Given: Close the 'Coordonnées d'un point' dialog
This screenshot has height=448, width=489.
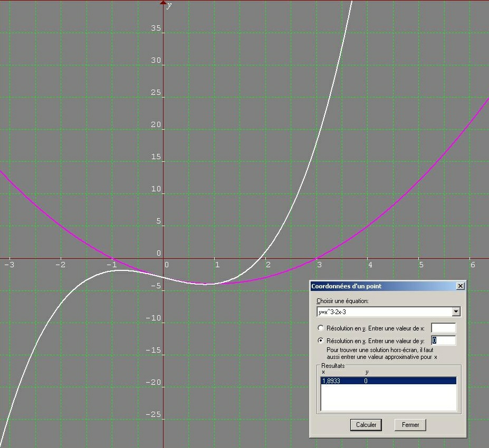Looking at the screenshot, I should (460, 286).
